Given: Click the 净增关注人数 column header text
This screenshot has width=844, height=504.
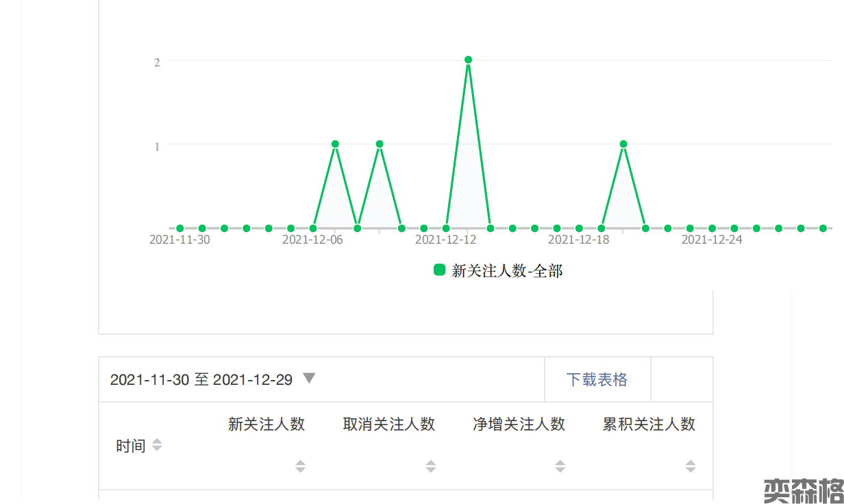Looking at the screenshot, I should (519, 425).
